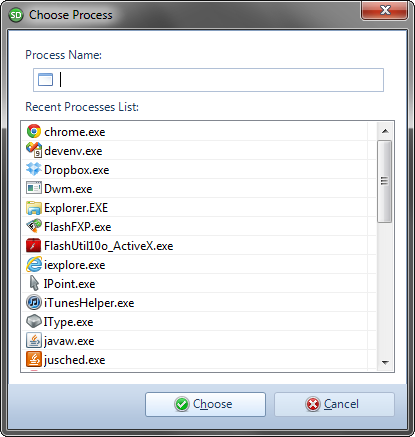Select Explorer.EXE in the process list
Image resolution: width=415 pixels, height=437 pixels.
click(x=199, y=207)
